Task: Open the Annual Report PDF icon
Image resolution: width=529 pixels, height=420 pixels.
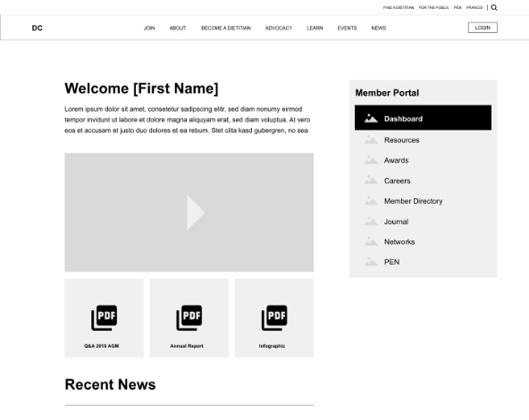Action: (x=189, y=318)
